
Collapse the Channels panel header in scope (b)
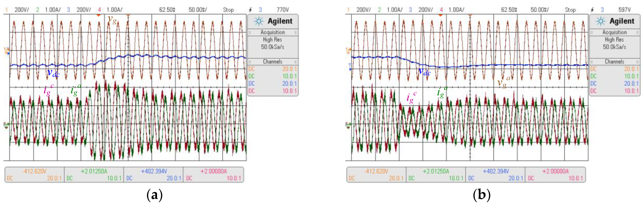click(614, 62)
